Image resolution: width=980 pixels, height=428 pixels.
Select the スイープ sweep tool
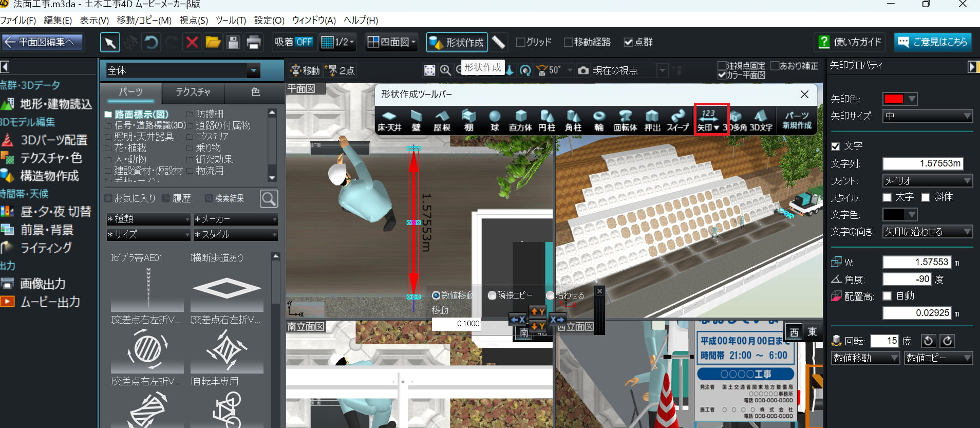(x=677, y=120)
